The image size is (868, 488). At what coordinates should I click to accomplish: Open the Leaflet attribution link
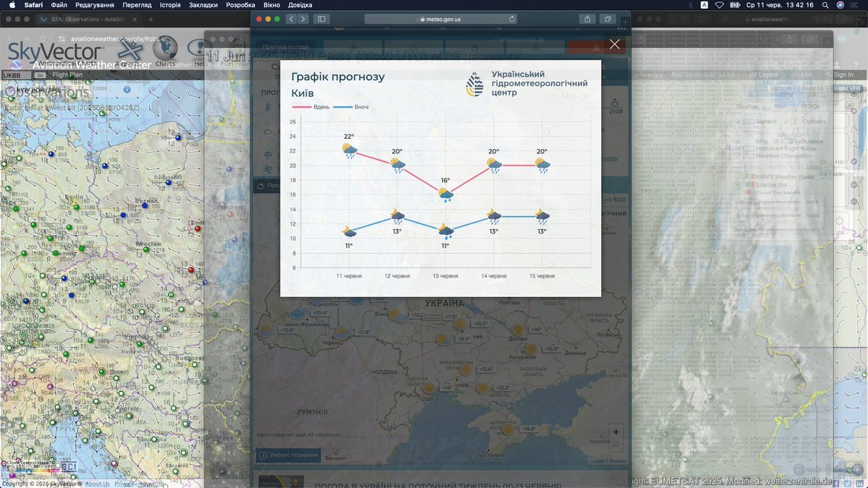pos(597,461)
